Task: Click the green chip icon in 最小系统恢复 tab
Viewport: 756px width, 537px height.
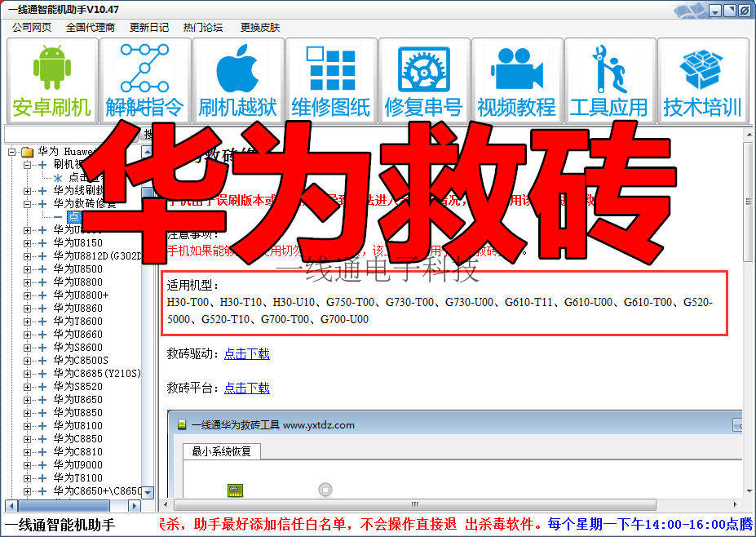Action: (x=236, y=490)
